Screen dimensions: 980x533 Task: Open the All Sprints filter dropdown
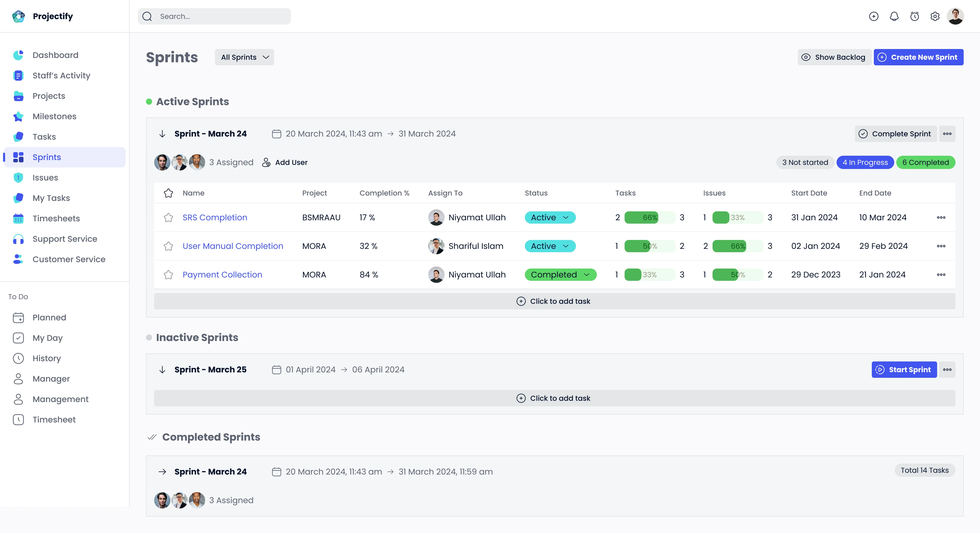click(x=244, y=57)
